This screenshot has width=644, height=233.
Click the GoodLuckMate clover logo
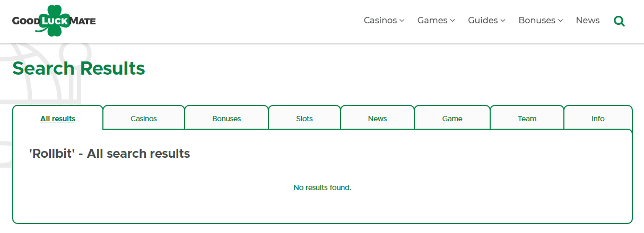tap(54, 21)
